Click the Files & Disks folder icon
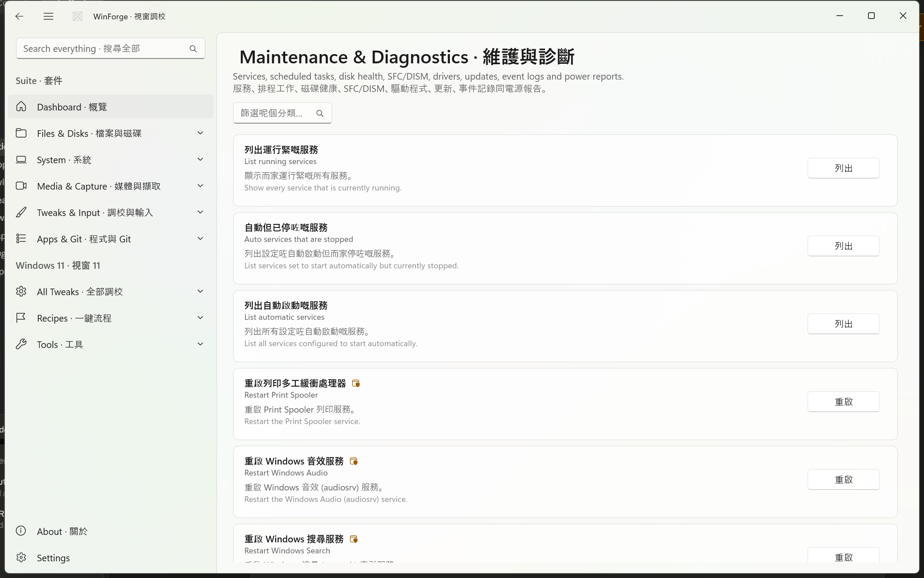924x578 pixels. tap(21, 133)
